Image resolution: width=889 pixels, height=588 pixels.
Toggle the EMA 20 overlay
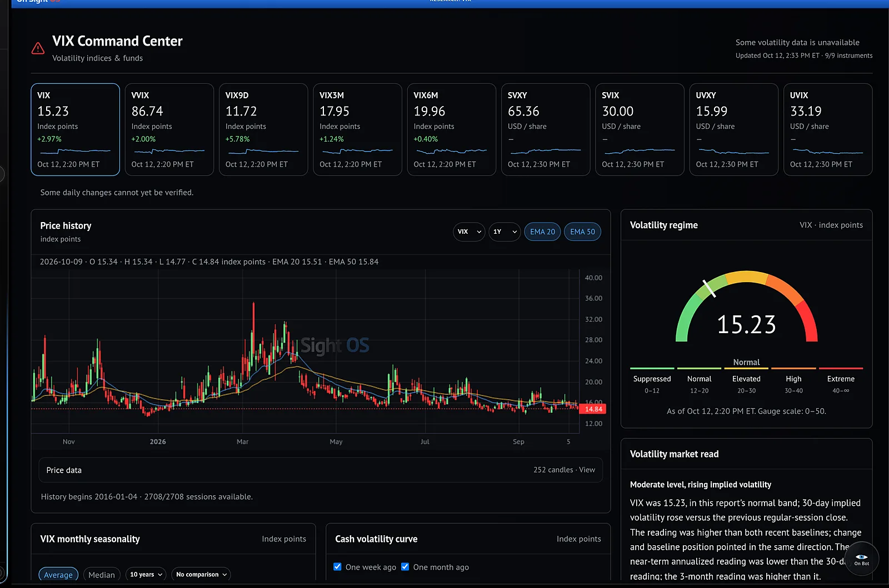point(542,232)
